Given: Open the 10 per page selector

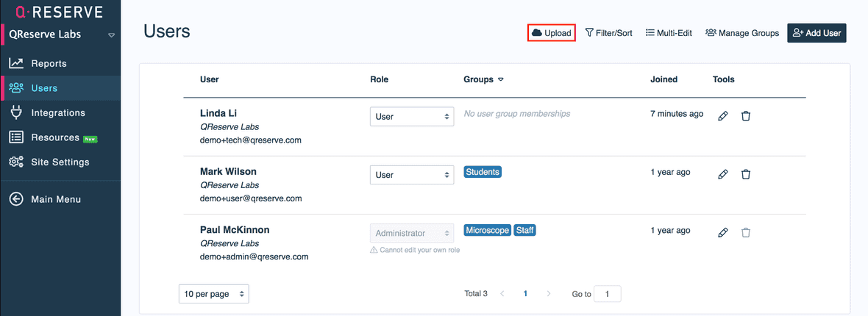Looking at the screenshot, I should coord(213,294).
